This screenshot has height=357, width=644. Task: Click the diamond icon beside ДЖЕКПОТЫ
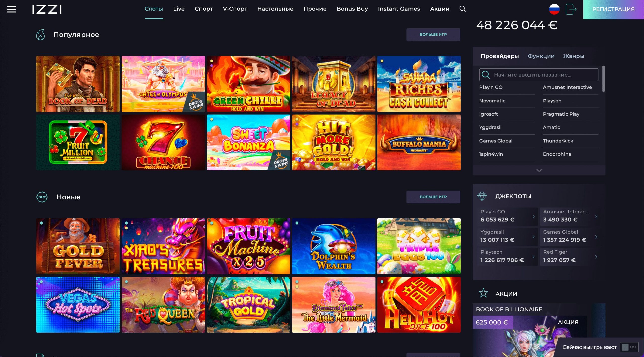482,196
